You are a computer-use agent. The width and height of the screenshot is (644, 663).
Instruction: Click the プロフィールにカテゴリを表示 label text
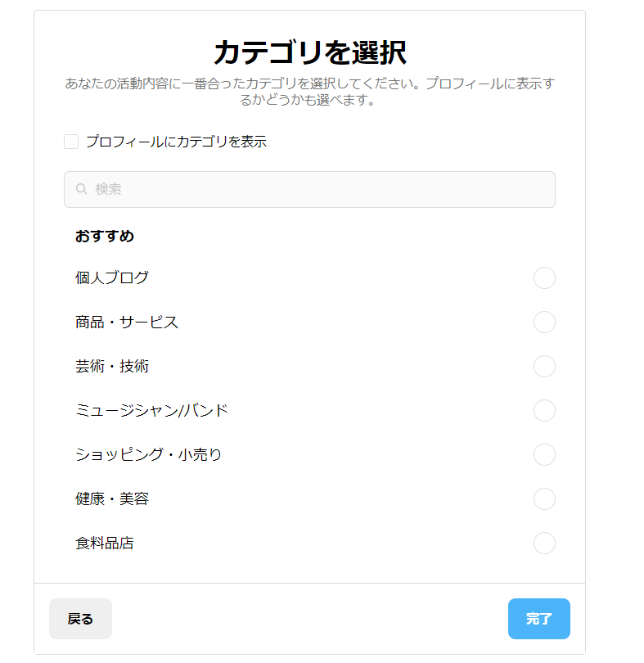176,142
